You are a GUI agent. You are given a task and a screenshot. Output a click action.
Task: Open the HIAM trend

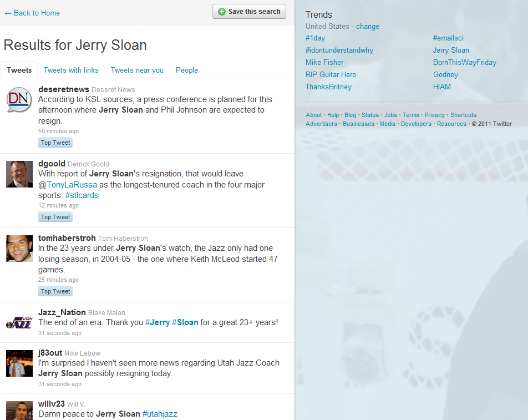pyautogui.click(x=442, y=87)
